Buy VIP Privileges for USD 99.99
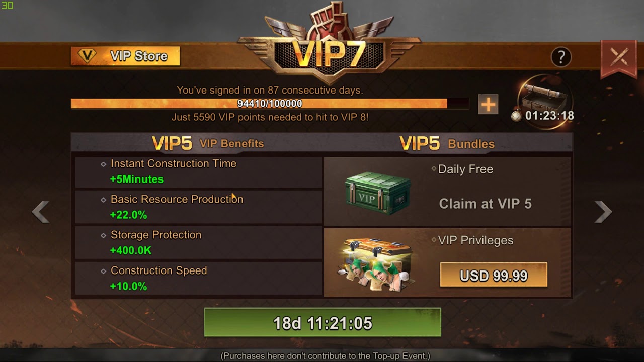 pyautogui.click(x=494, y=275)
